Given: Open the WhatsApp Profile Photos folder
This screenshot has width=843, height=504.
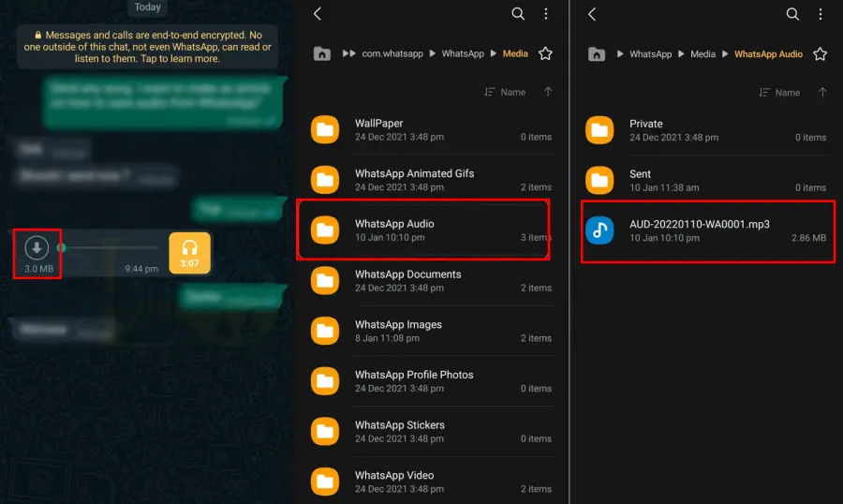Looking at the screenshot, I should pos(432,381).
